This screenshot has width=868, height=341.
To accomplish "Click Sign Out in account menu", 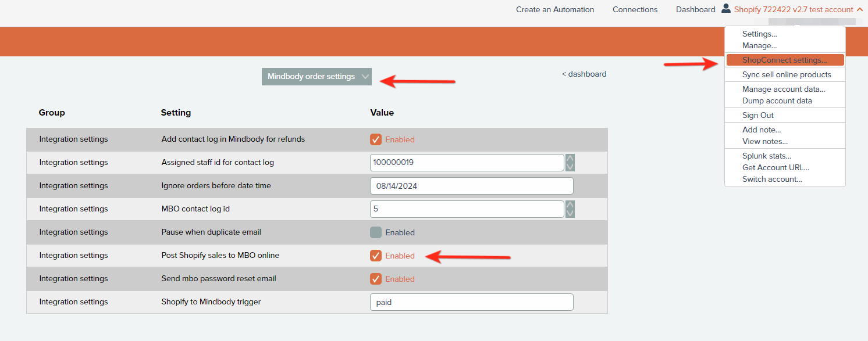I will click(757, 115).
